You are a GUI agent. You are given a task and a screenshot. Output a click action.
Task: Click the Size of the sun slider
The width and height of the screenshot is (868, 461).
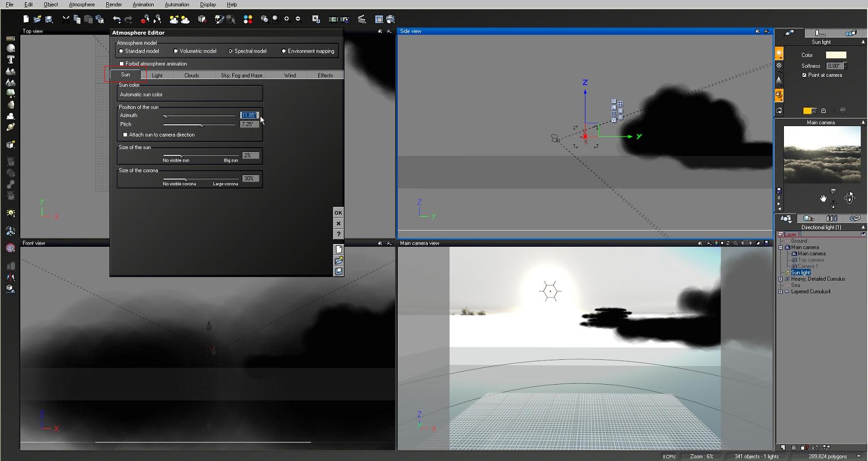(x=201, y=155)
